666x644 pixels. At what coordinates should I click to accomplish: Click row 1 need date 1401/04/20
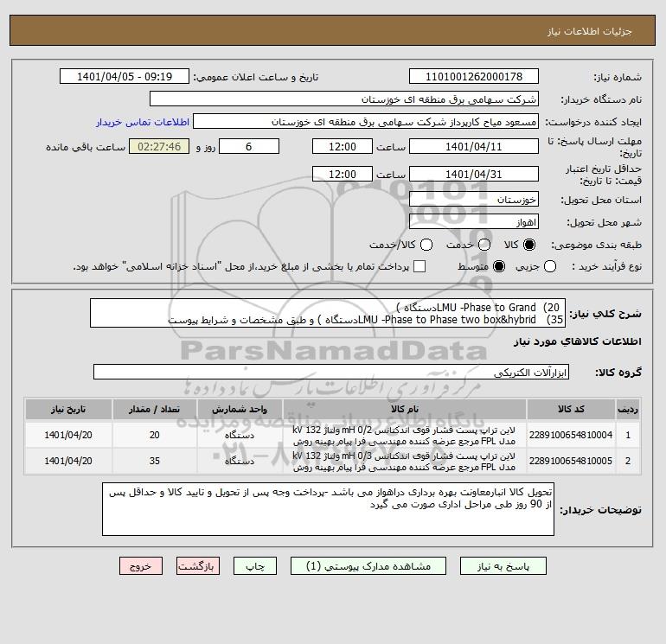coord(68,435)
